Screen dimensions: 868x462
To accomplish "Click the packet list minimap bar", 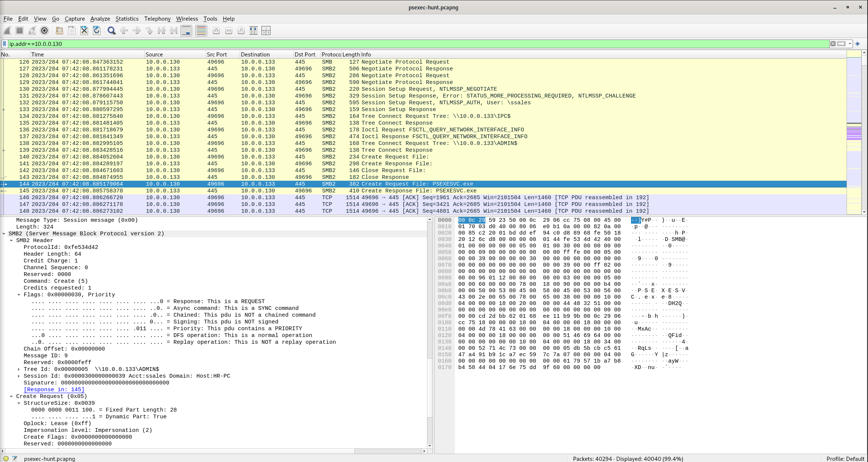I will point(854,133).
